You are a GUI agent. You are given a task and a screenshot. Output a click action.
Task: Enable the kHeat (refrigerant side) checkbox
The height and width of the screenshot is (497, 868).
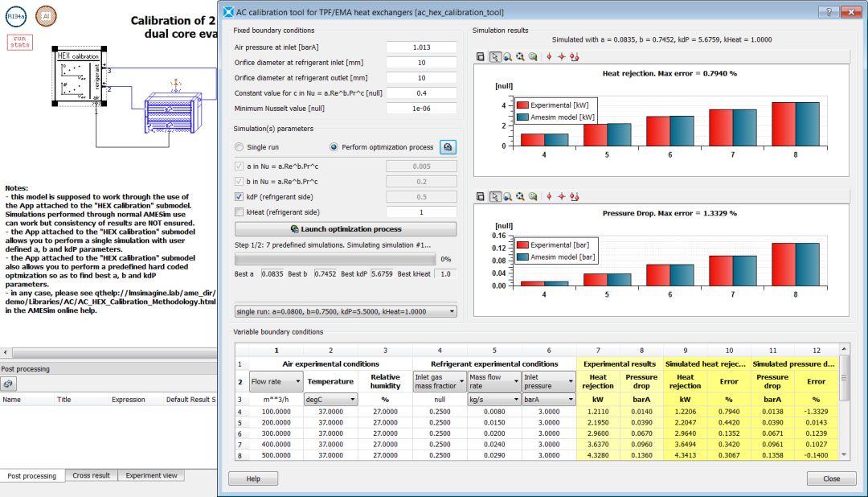point(239,212)
